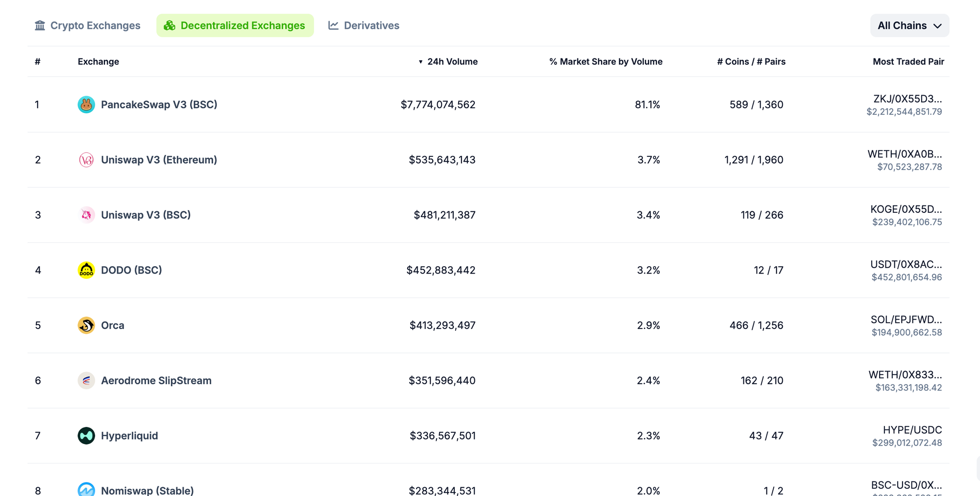Click the $299,012,072.48 pair volume

pos(907,443)
